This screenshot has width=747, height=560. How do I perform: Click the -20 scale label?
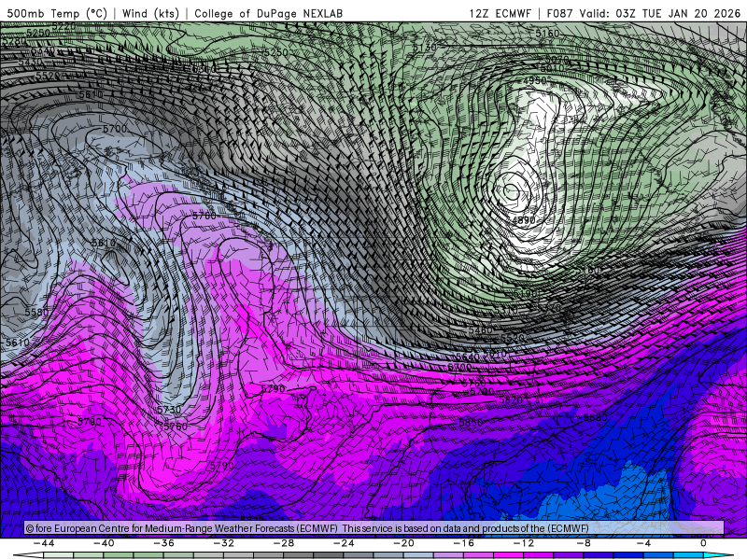[404, 543]
